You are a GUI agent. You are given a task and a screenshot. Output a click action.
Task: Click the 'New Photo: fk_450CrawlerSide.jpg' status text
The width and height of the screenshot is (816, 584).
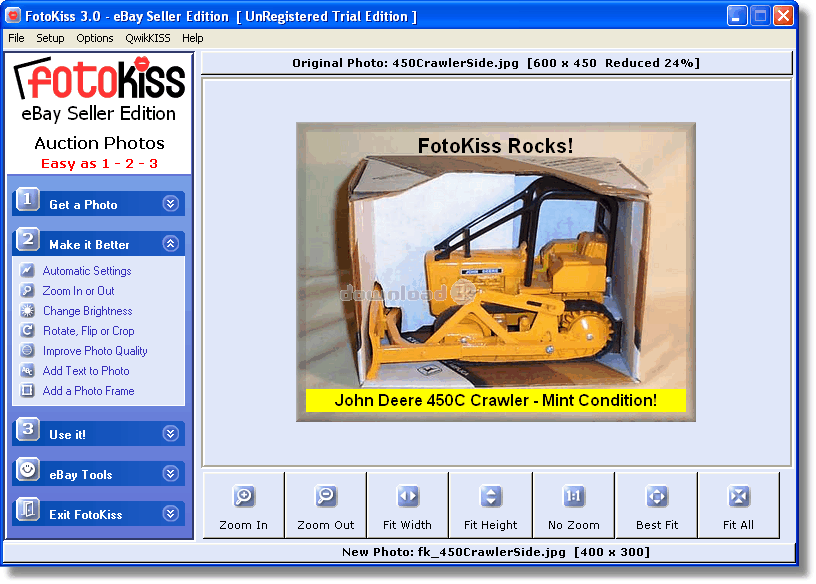(x=496, y=552)
